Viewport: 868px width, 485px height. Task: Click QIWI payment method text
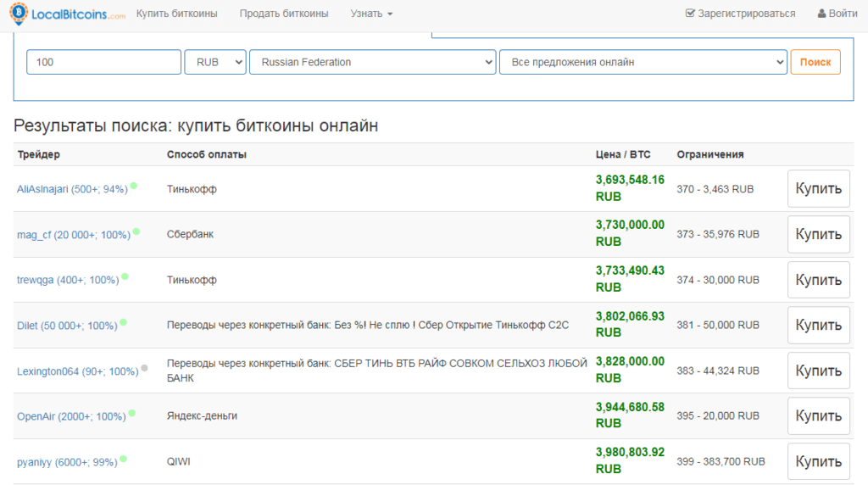tap(178, 462)
